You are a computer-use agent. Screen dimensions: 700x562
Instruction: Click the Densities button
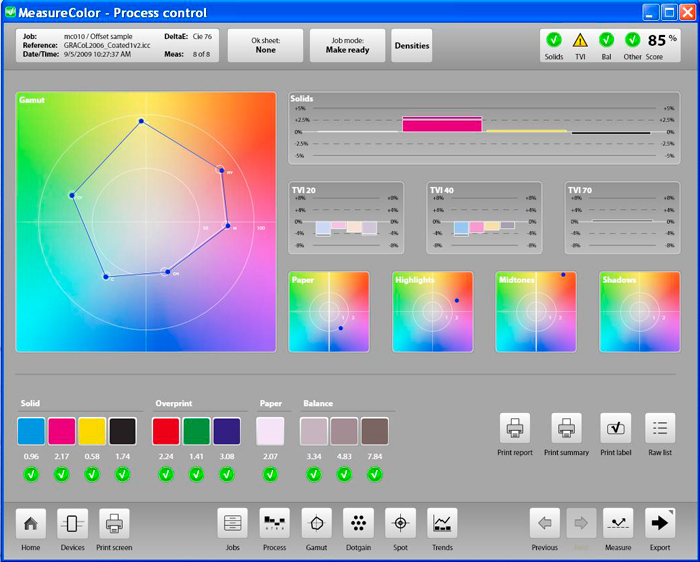pos(412,45)
